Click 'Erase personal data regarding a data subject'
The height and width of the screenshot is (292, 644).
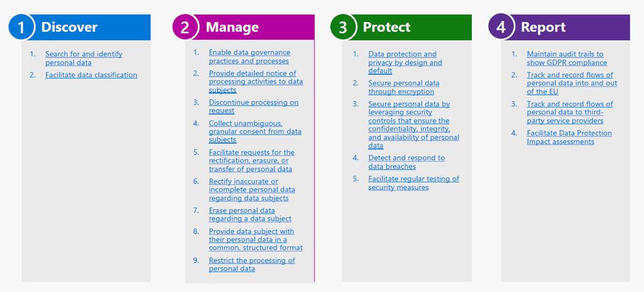[x=250, y=215]
